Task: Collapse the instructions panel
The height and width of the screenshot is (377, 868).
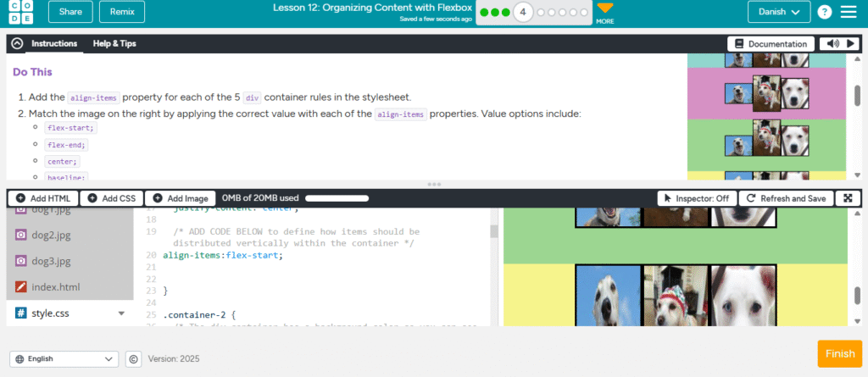Action: [17, 44]
